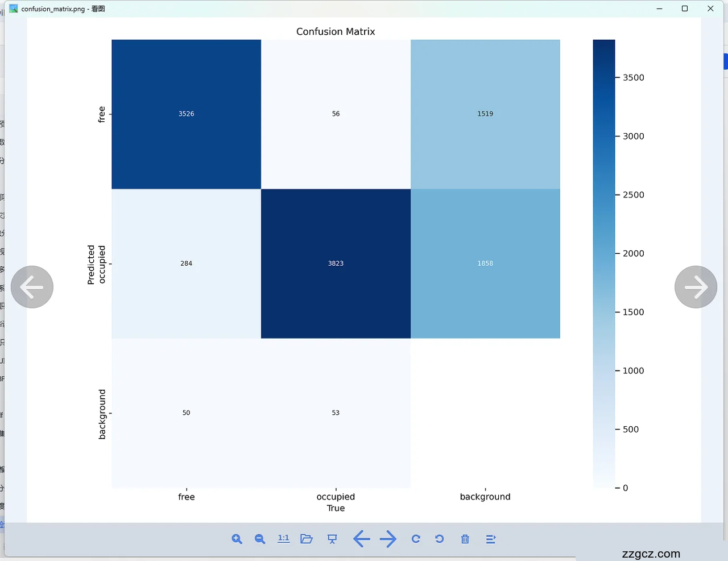Open the more options list icon
The width and height of the screenshot is (728, 561).
pyautogui.click(x=491, y=539)
